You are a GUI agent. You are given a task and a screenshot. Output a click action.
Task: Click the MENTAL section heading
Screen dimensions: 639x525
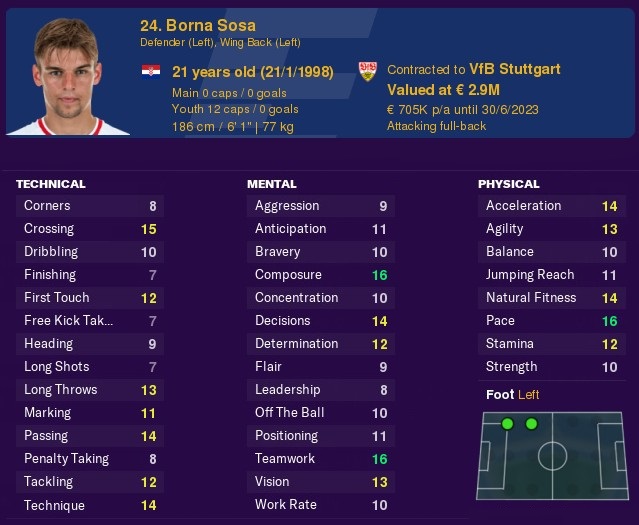click(272, 184)
